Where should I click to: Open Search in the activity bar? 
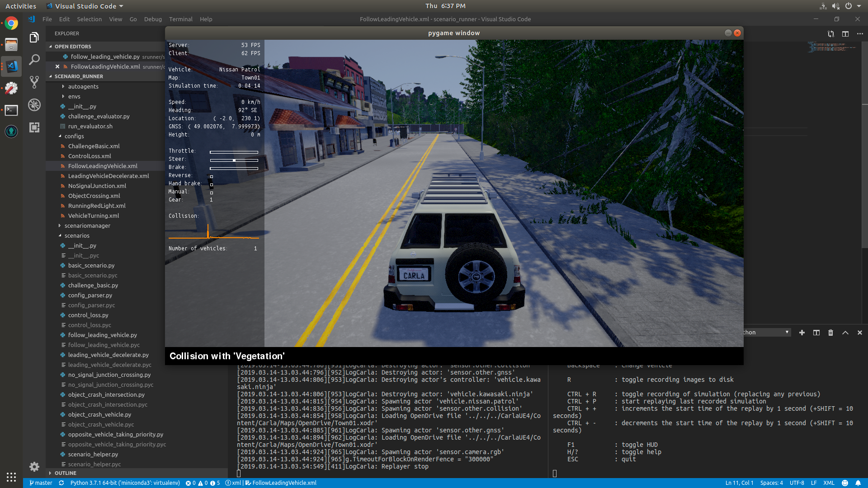(34, 59)
